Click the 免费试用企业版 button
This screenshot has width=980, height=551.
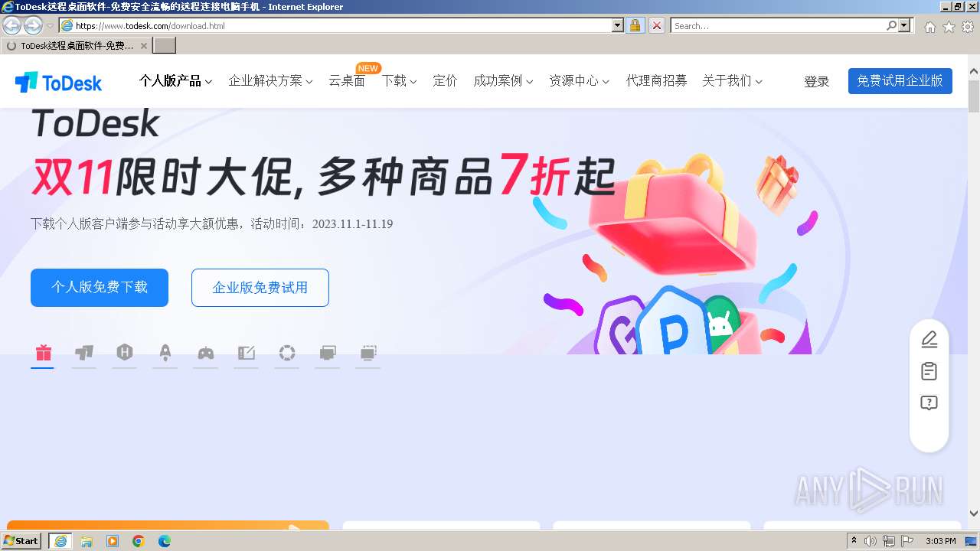click(x=900, y=81)
